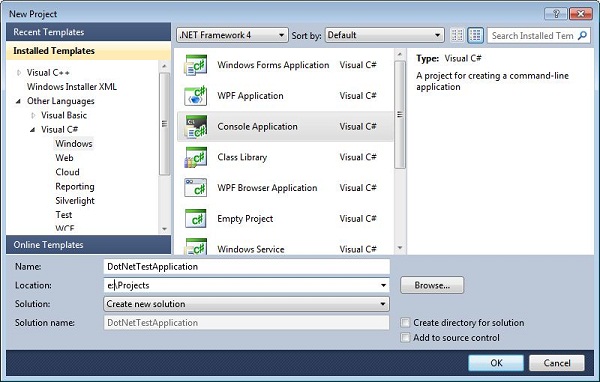This screenshot has width=600, height=382.
Task: Select the Cloud category
Action: coord(67,172)
